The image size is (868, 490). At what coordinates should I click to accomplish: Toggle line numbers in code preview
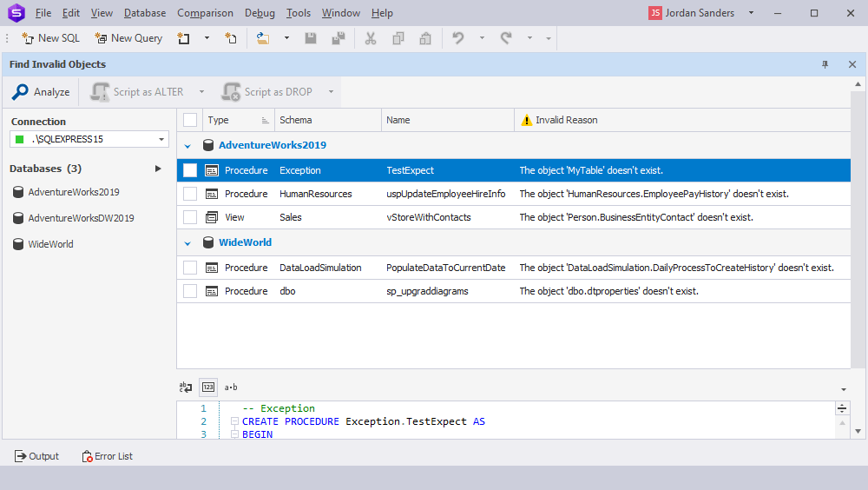[x=208, y=387]
